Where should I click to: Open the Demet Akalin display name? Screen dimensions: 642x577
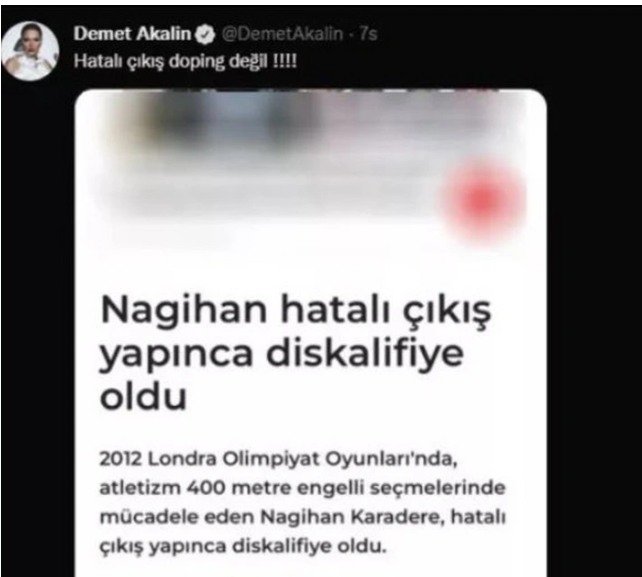pos(133,34)
